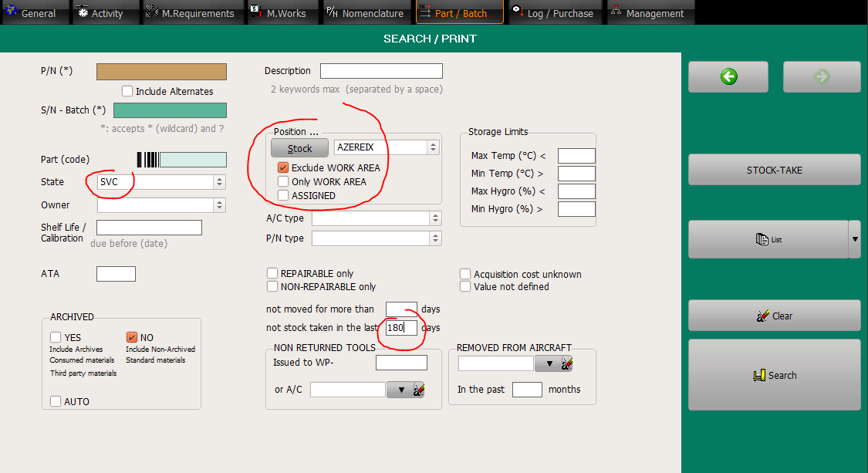Check the ARCHIVED YES checkbox
The height and width of the screenshot is (473, 868).
click(x=56, y=337)
